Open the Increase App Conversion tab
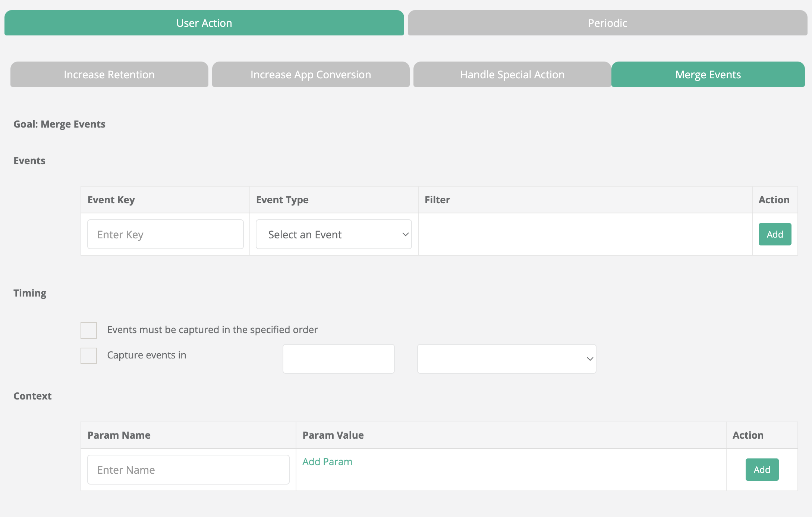Image resolution: width=812 pixels, height=517 pixels. coord(311,75)
